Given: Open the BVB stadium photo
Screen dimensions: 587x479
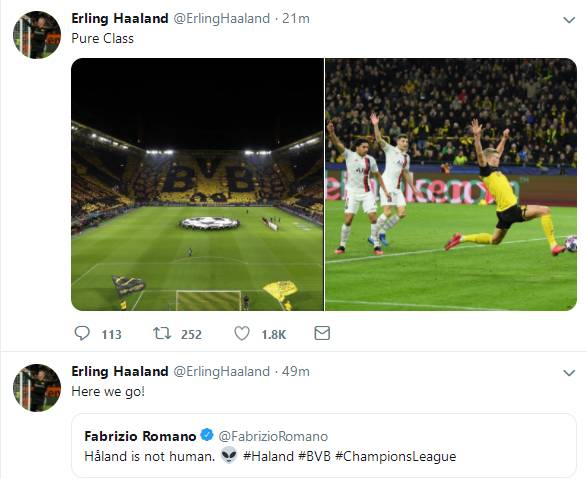Looking at the screenshot, I should (x=197, y=184).
